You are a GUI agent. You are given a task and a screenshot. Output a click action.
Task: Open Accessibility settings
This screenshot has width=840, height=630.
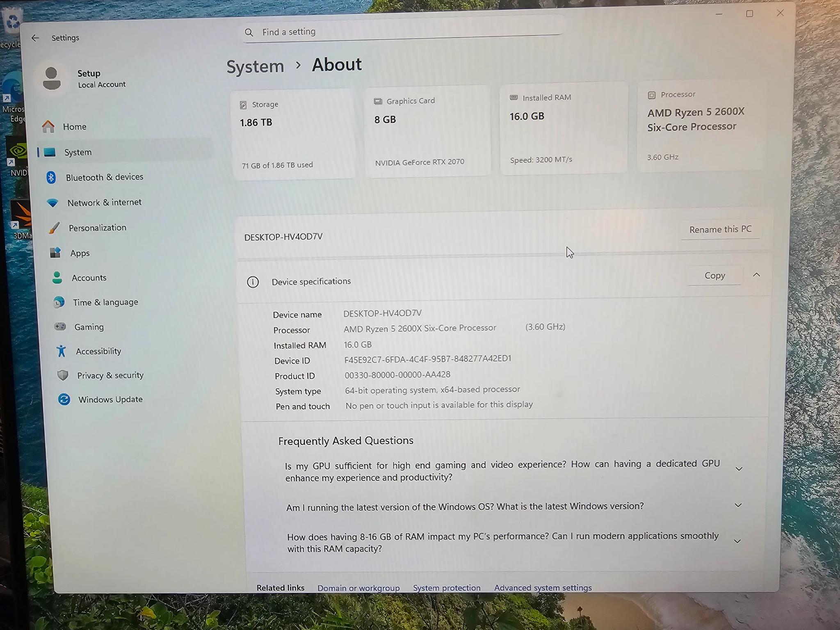137,351
